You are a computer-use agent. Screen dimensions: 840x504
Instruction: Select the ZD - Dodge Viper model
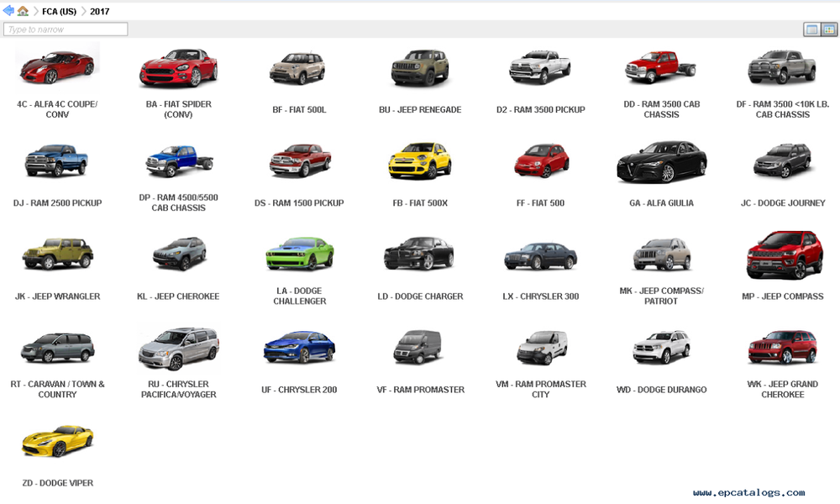click(57, 440)
